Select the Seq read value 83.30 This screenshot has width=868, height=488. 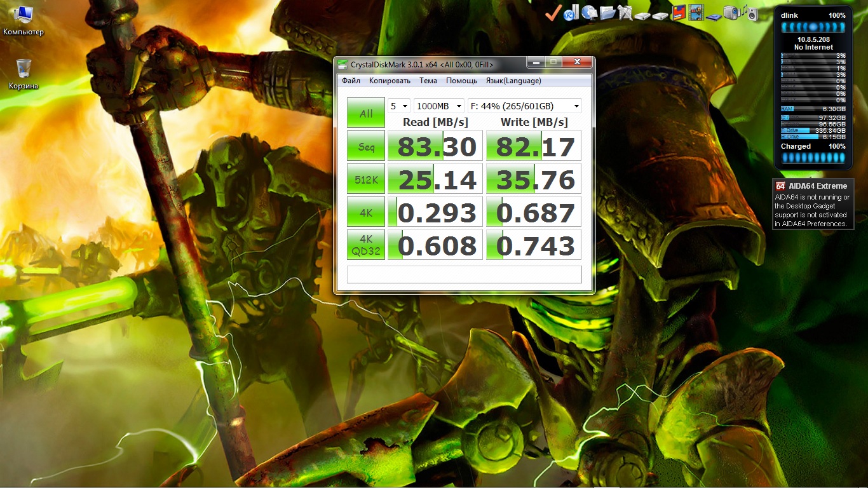pyautogui.click(x=435, y=146)
